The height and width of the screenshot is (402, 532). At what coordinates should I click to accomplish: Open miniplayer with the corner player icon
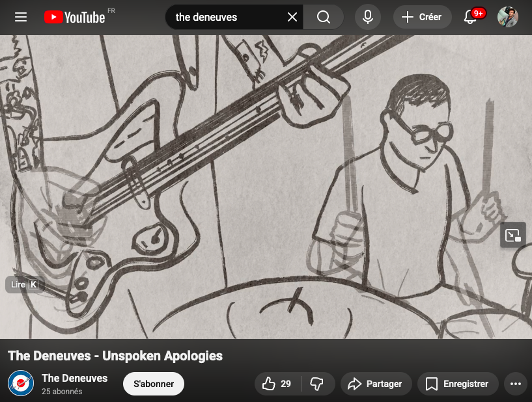click(x=512, y=235)
